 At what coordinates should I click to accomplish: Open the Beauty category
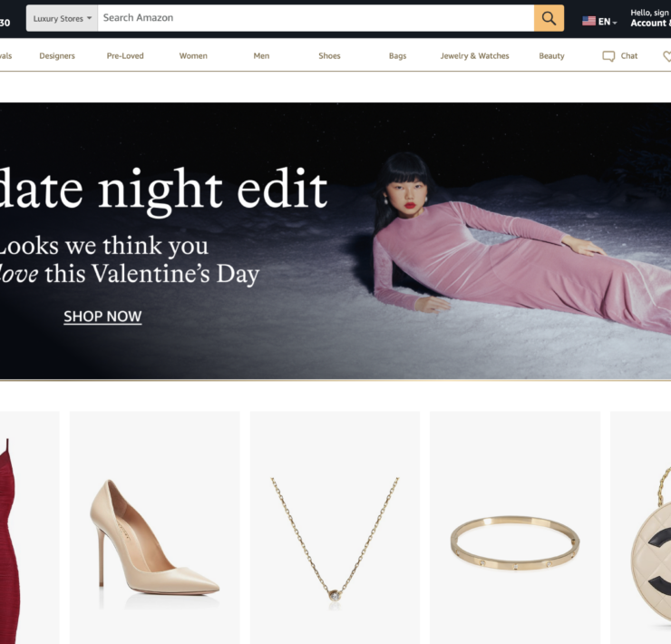[x=551, y=55]
